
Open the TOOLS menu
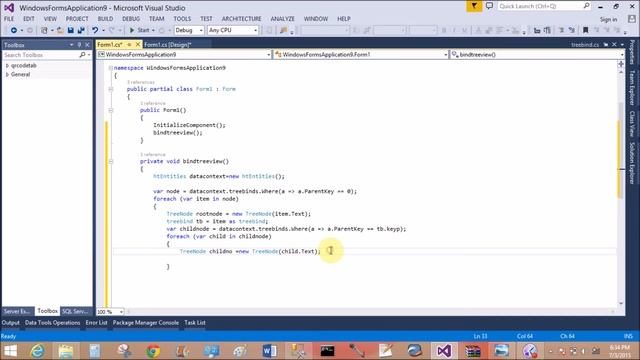(x=182, y=19)
